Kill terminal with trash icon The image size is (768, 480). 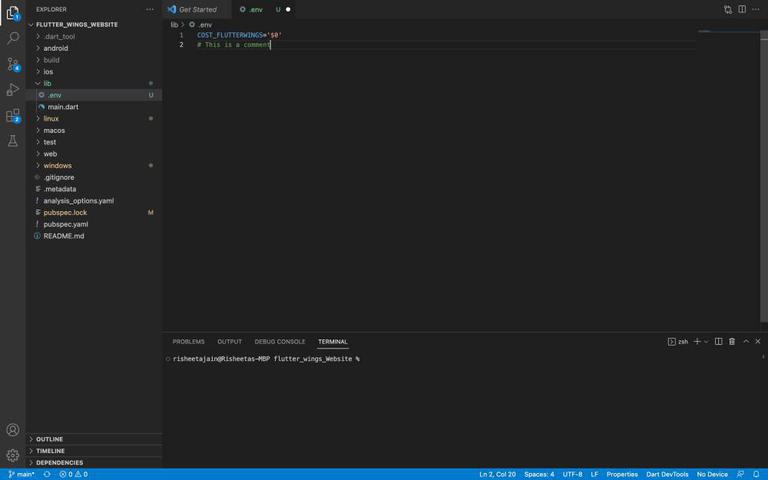(x=732, y=341)
